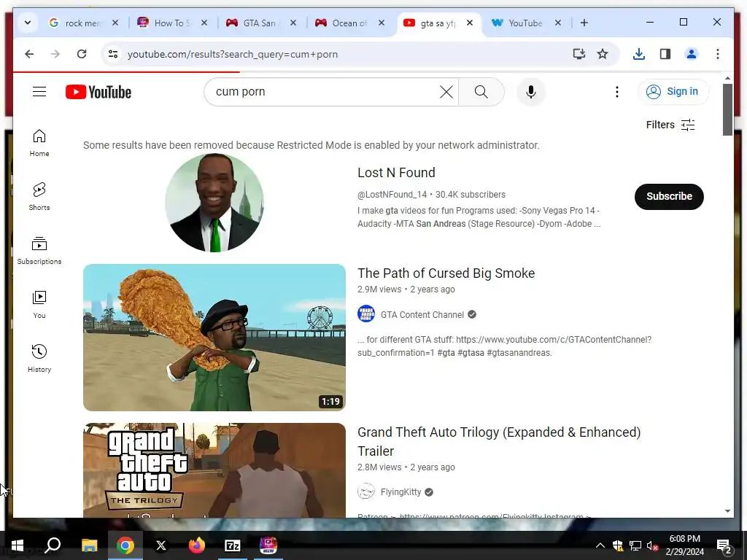Click the page vertical scrollbar thumb
The height and width of the screenshot is (560, 747).
click(x=727, y=109)
